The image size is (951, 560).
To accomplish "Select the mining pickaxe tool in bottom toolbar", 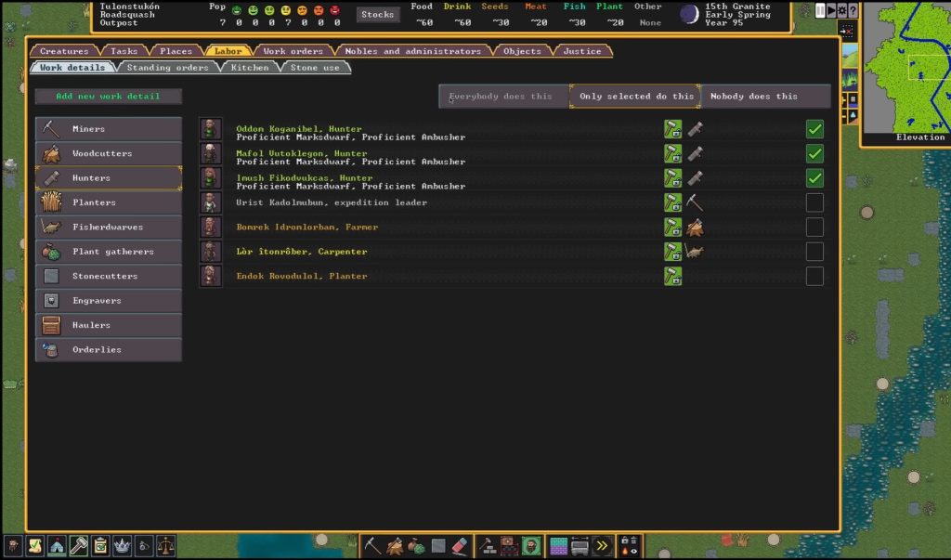I will tap(372, 545).
